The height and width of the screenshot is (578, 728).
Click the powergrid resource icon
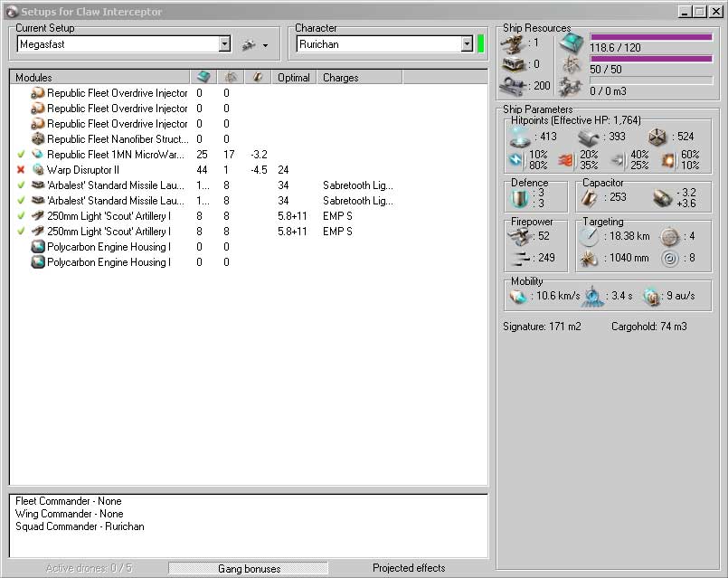(x=571, y=65)
